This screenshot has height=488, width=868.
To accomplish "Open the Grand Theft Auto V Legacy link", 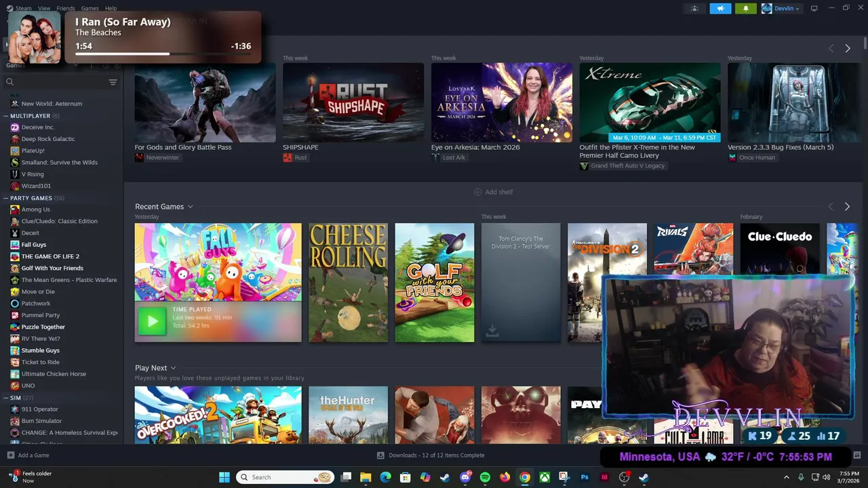I will point(622,165).
